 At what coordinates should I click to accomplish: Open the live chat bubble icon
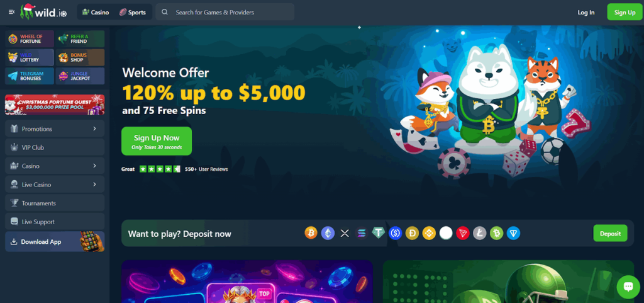click(628, 287)
